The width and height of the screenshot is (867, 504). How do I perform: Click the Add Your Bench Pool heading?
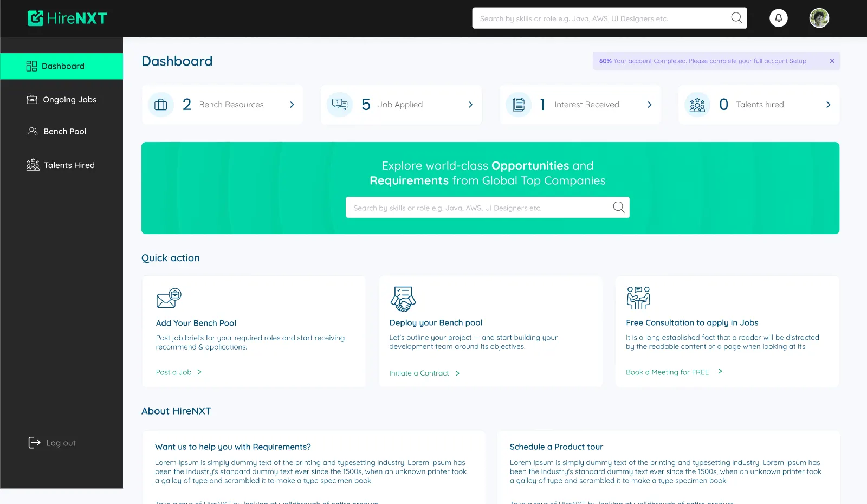(196, 323)
